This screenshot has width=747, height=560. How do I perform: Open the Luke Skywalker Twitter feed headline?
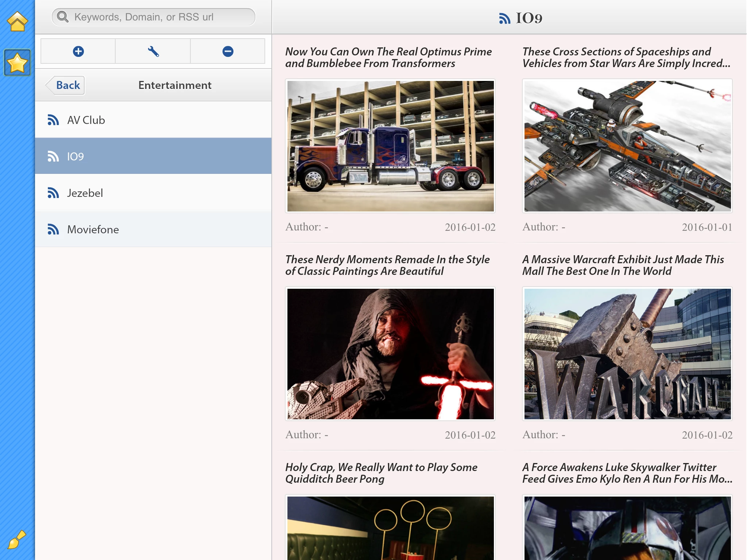click(x=627, y=473)
